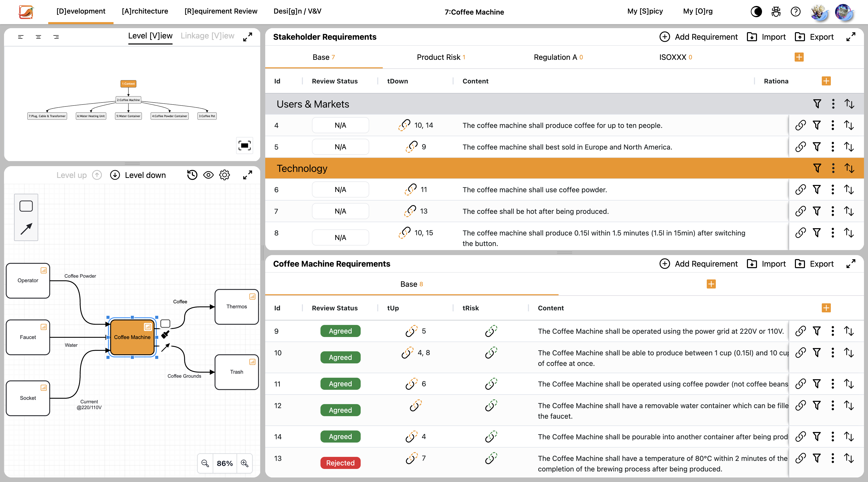Open diagram settings gear icon
Viewport: 868px width, 482px height.
(x=225, y=175)
